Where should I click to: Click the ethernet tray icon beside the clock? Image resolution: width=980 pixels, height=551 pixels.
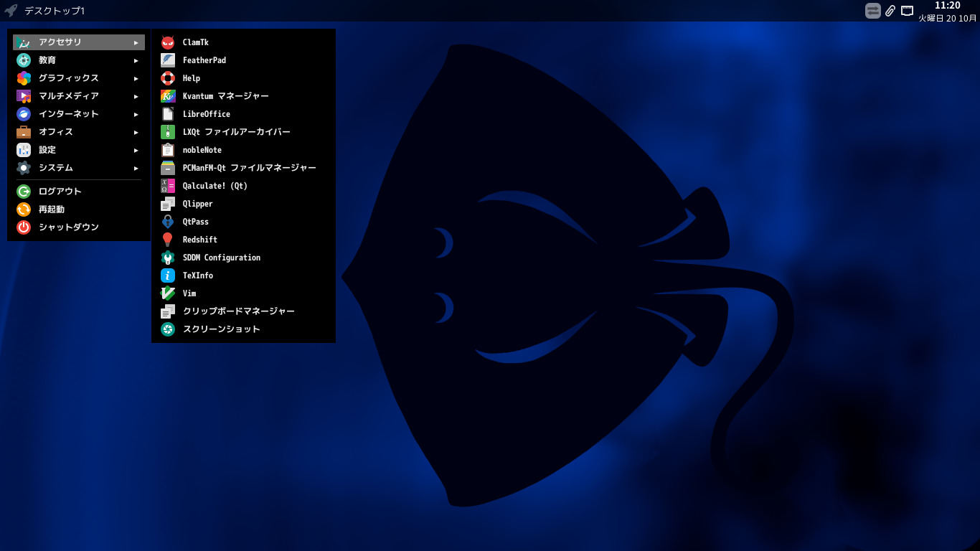tap(908, 11)
